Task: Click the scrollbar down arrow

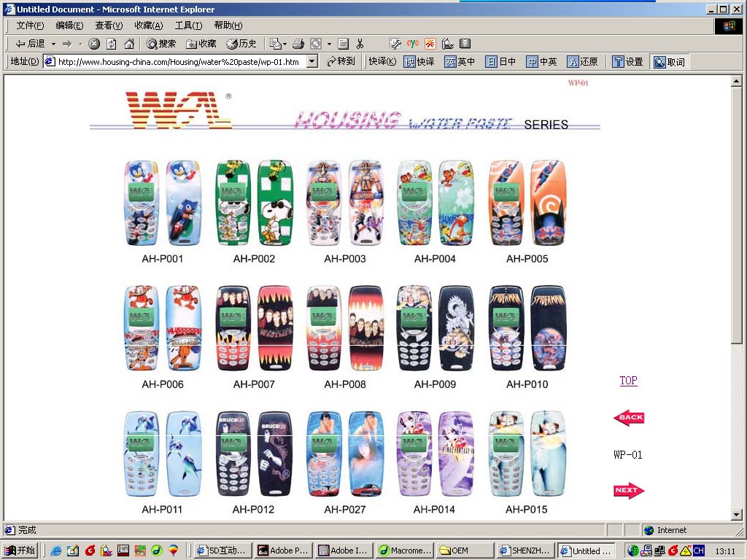Action: 736,515
